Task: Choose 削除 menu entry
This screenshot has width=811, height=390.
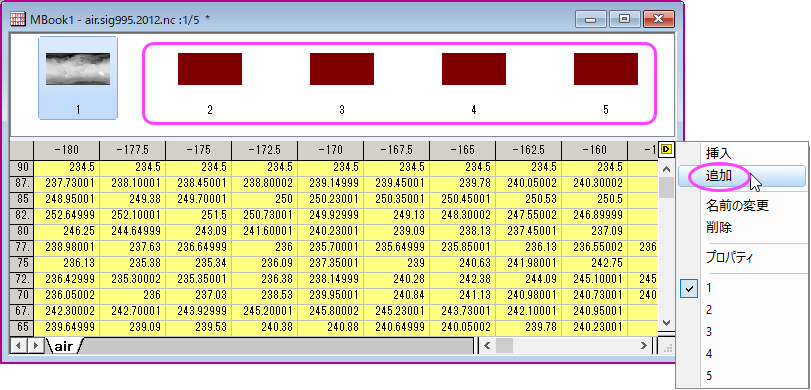Action: (741, 227)
